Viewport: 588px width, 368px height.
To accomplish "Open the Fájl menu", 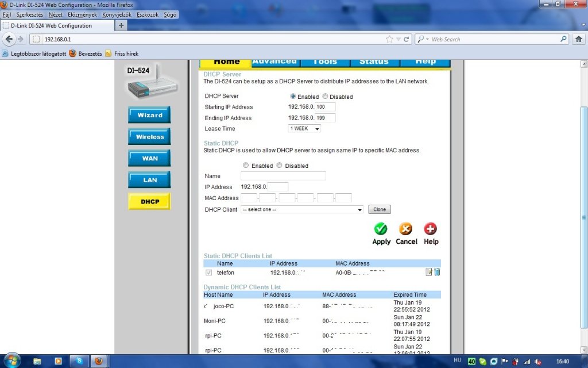I will pyautogui.click(x=7, y=14).
